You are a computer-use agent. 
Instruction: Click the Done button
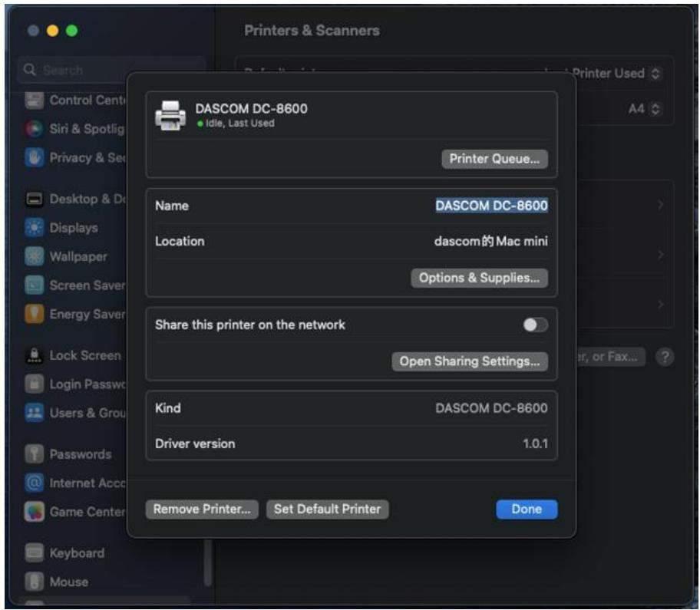(527, 509)
